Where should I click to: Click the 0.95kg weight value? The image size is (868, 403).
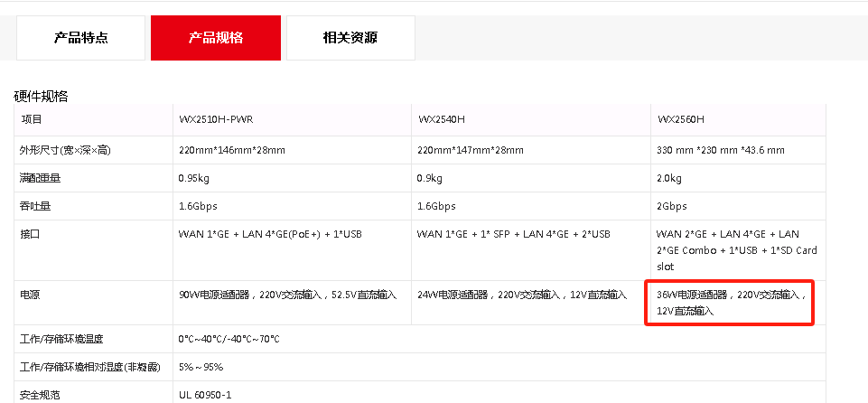click(194, 178)
